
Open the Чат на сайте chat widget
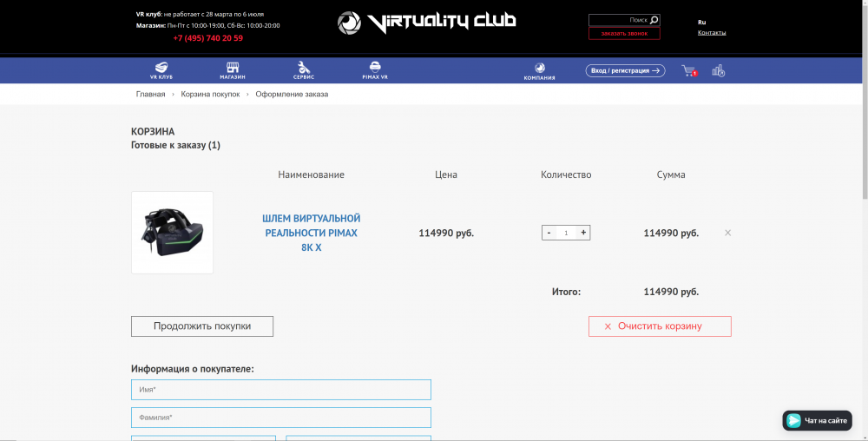pyautogui.click(x=817, y=420)
